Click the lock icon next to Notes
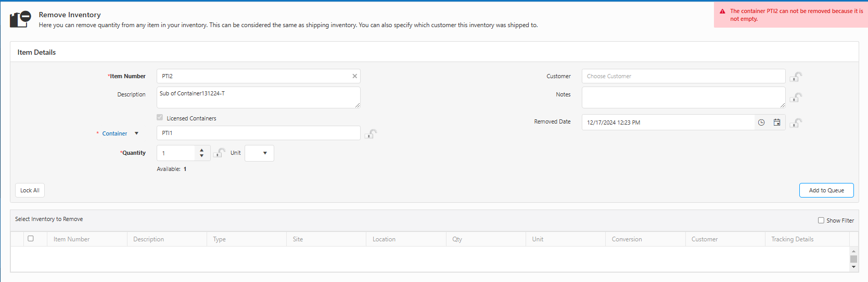 [x=796, y=97]
